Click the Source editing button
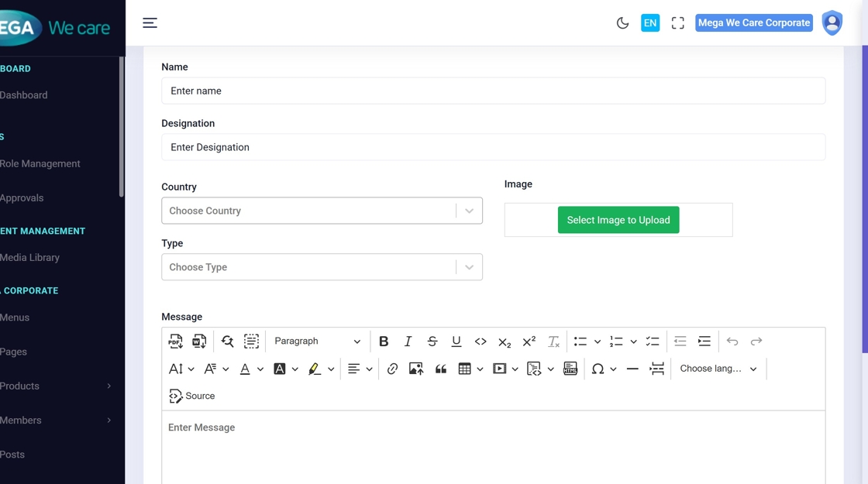 pos(192,396)
